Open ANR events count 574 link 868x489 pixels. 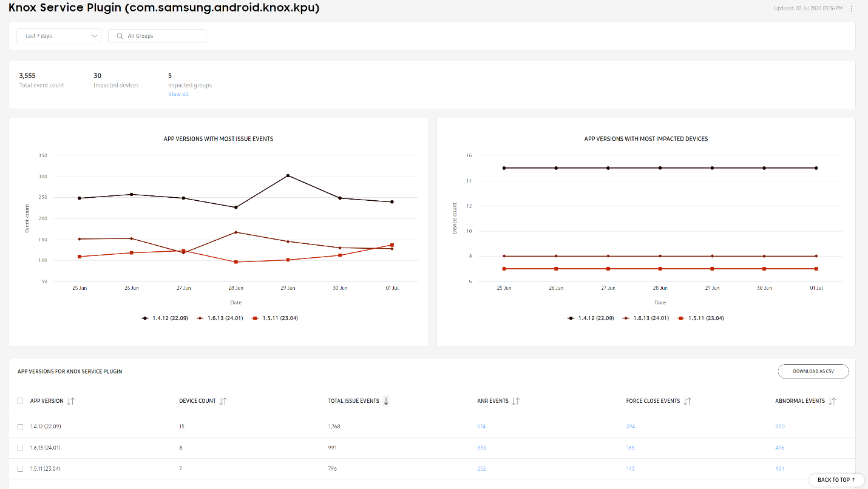click(481, 427)
